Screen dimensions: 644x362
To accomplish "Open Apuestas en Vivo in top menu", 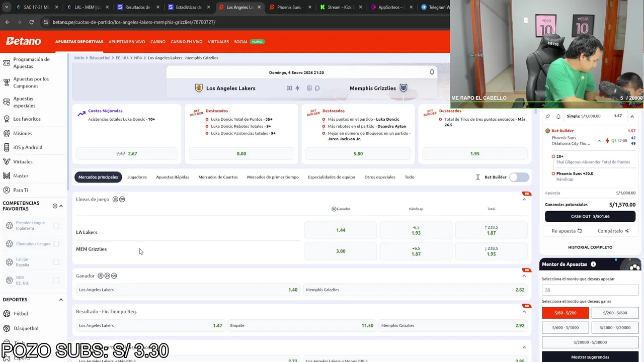I will click(127, 42).
